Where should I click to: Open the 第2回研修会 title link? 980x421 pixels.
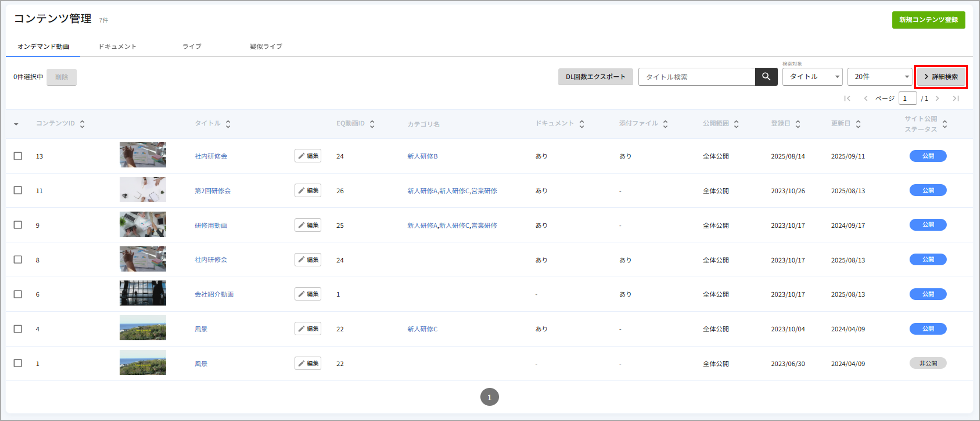213,191
